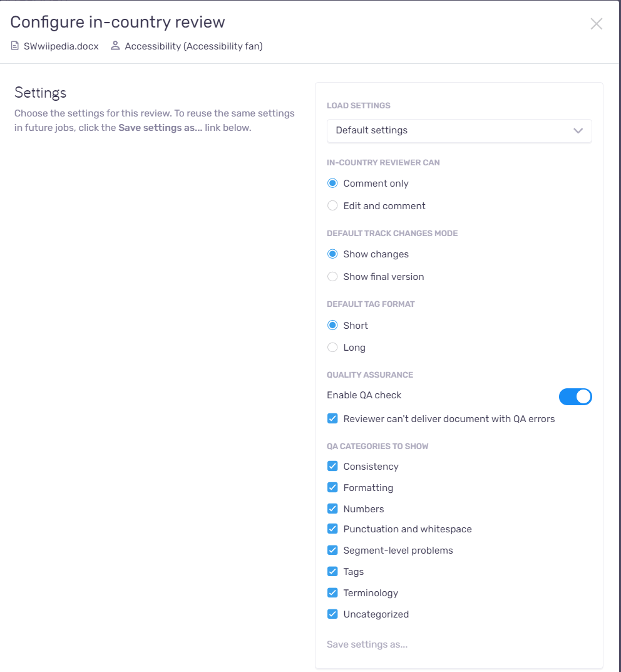Pick Show final version option
Screen dimensions: 621x672
coord(332,276)
